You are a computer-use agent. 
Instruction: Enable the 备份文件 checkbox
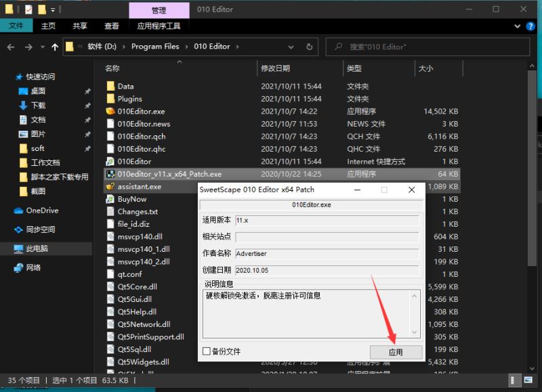tap(207, 351)
